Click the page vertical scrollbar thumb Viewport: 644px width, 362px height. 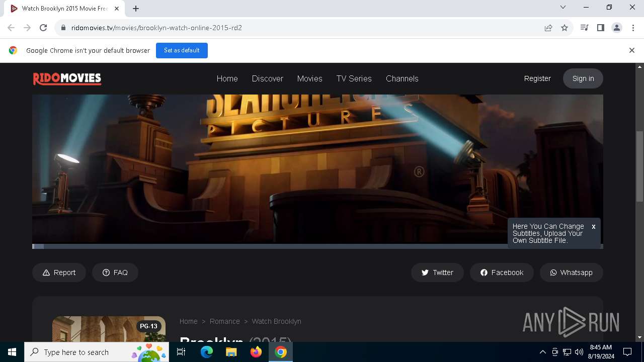pyautogui.click(x=640, y=166)
